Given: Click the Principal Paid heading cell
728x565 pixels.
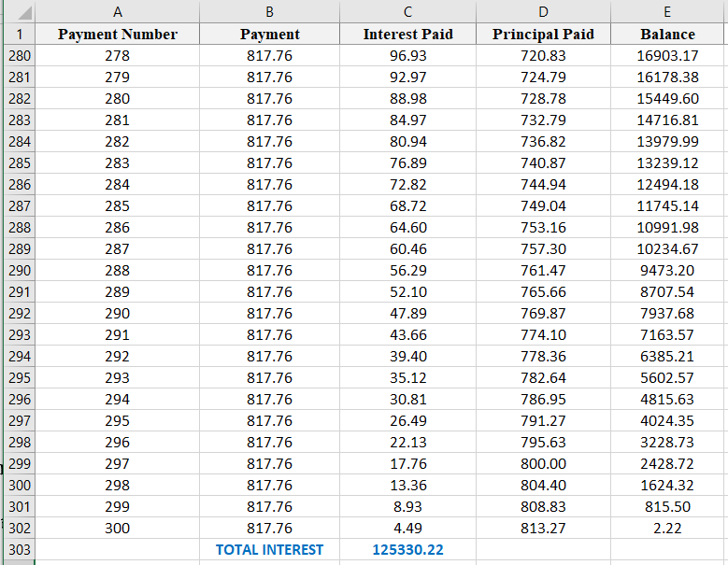Looking at the screenshot, I should 543,35.
